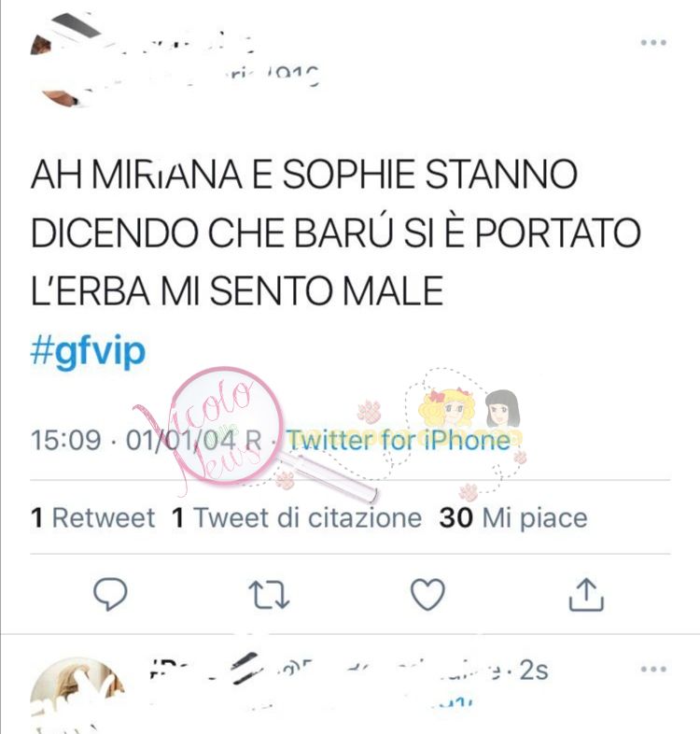Click the Vicolo News magnifier watermark

[225, 426]
